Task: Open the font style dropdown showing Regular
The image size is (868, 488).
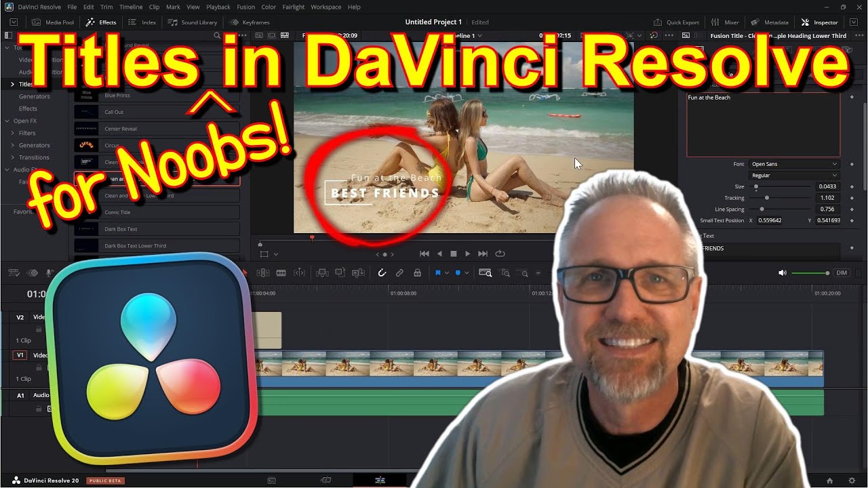Action: (x=794, y=176)
